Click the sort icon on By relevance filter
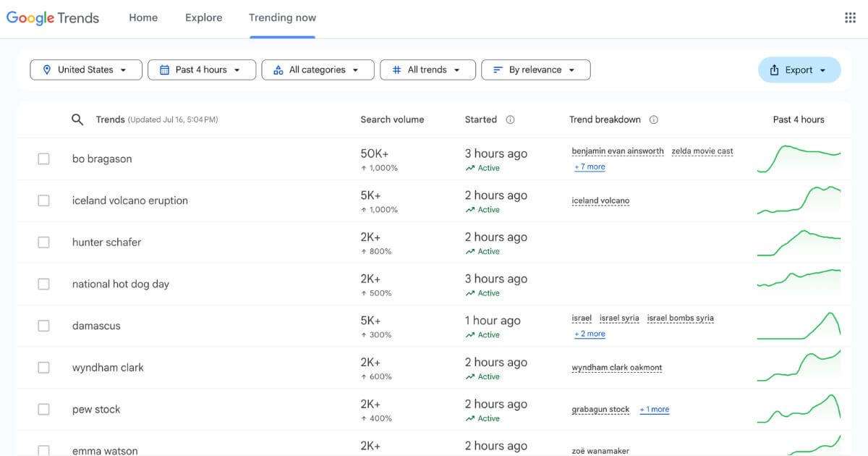 click(496, 69)
